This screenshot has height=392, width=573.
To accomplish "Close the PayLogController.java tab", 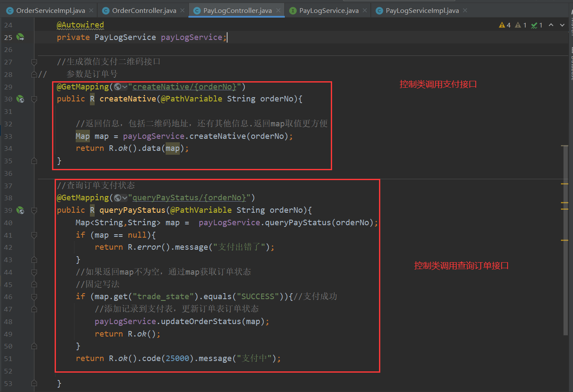I will point(278,10).
